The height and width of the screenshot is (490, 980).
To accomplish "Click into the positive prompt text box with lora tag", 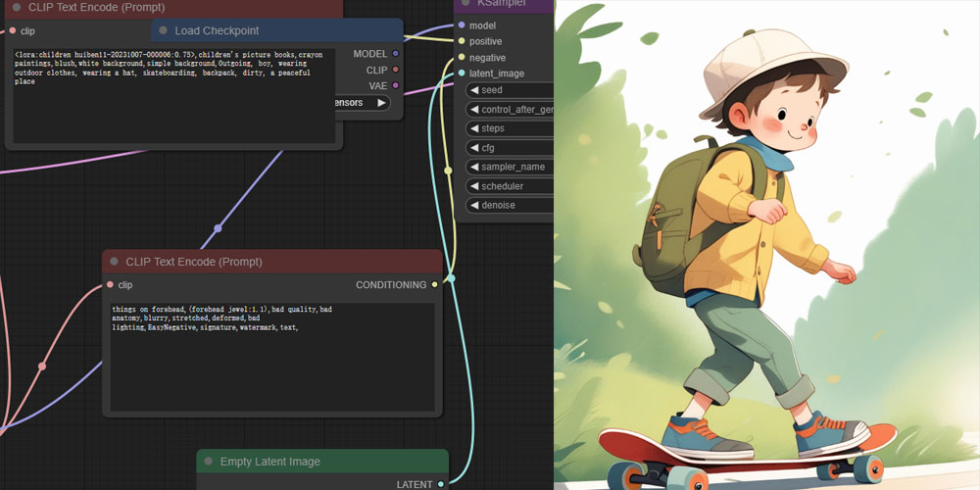I will point(173,96).
